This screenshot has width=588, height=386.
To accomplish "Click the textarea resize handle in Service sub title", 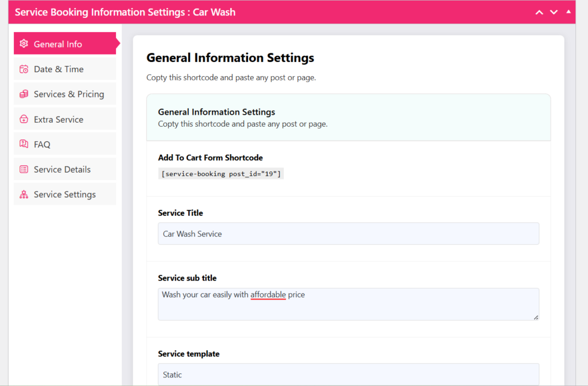I will pos(536,317).
